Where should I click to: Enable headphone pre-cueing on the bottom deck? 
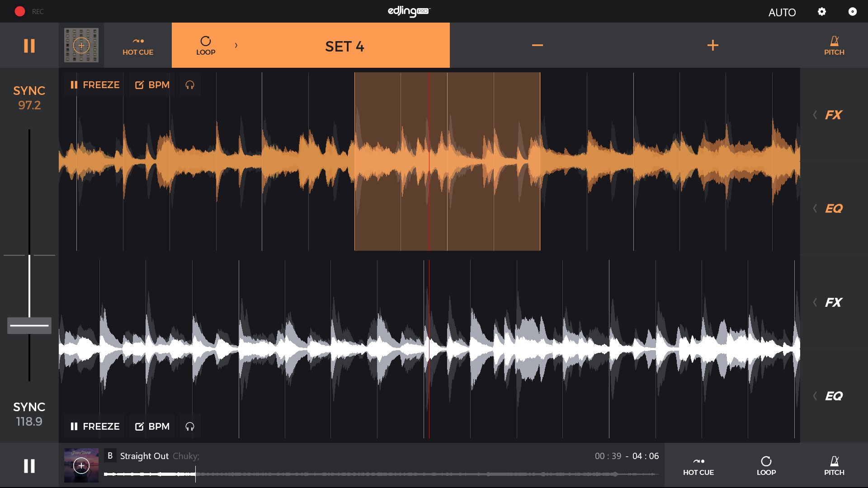[x=190, y=426]
